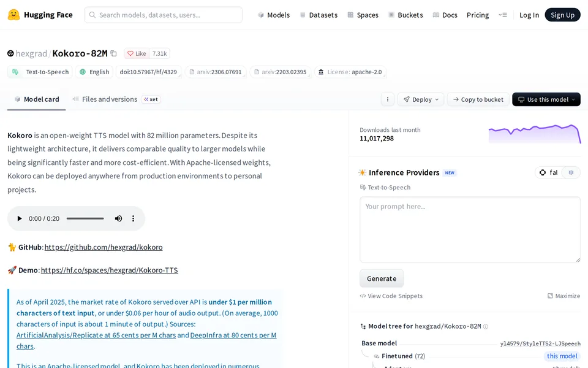Open Models in top navigation

click(274, 15)
